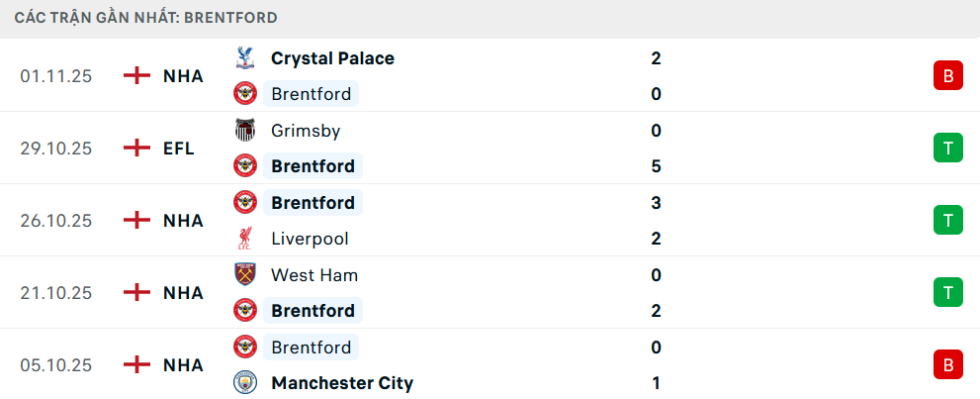980x399 pixels.
Task: Open the West Ham team link
Action: click(x=314, y=275)
